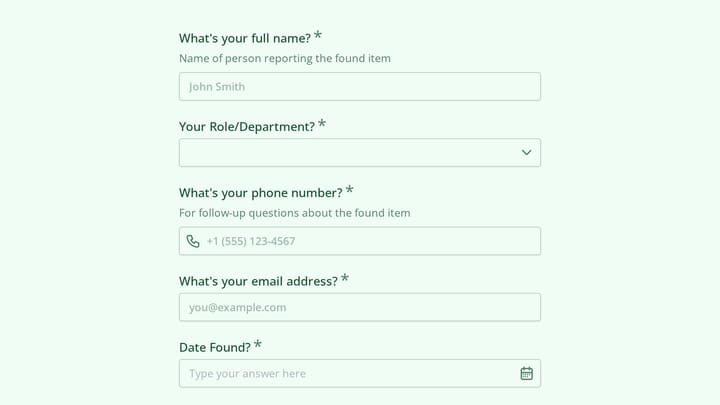The height and width of the screenshot is (405, 720).
Task: Click the required asterisk after phone number question
Action: tap(349, 189)
